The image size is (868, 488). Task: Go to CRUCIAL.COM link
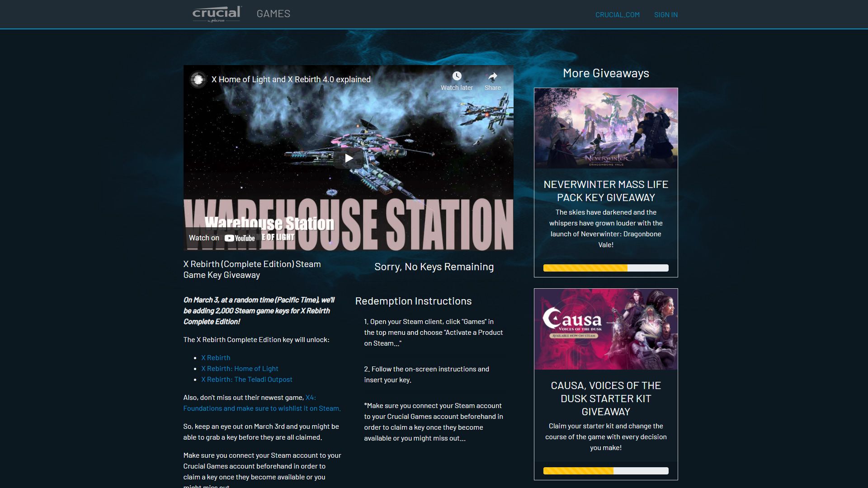tap(618, 15)
